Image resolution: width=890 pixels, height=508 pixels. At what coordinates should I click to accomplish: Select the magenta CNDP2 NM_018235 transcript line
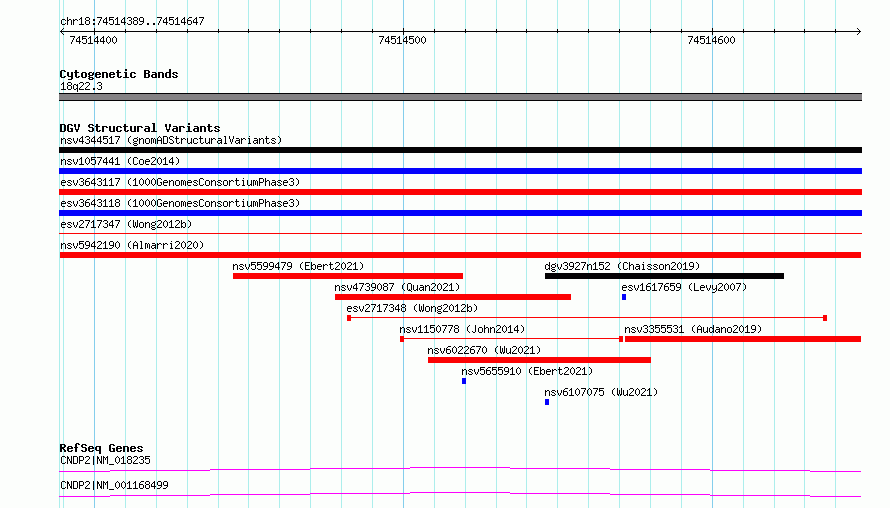(460, 469)
